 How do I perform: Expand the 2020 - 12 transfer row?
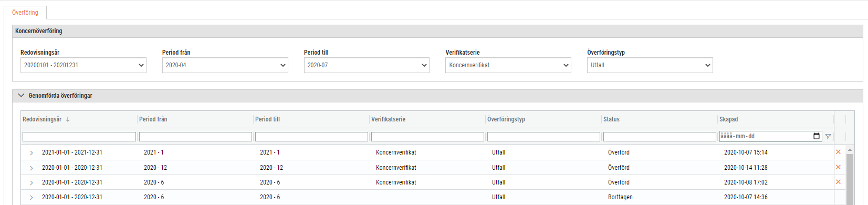tap(32, 168)
